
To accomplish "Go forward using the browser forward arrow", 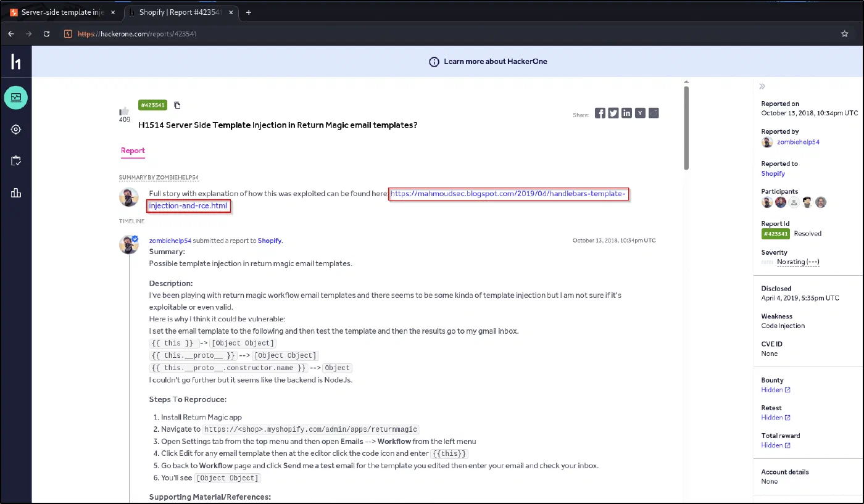I will 28,34.
